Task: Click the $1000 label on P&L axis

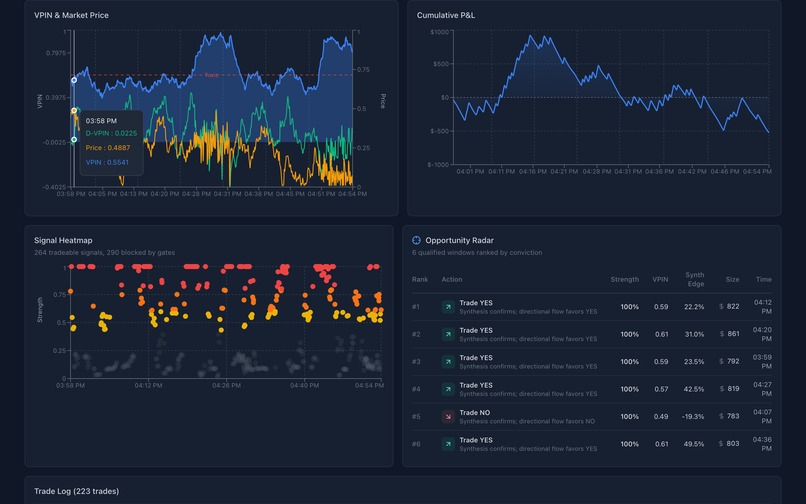Action: [439, 32]
